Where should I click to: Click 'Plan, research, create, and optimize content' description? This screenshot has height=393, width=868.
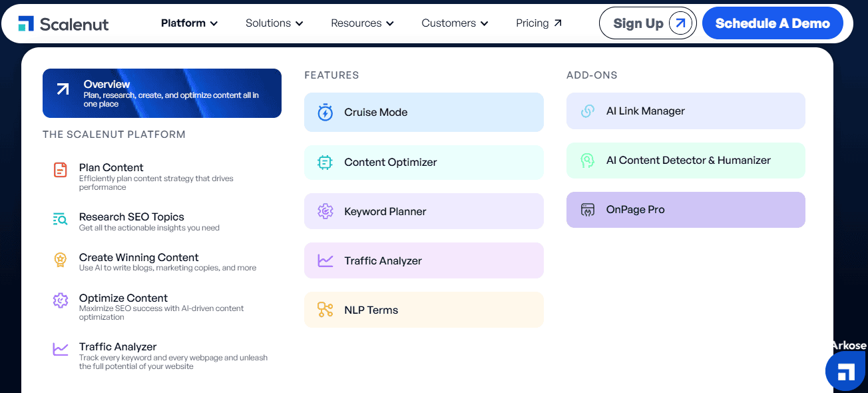click(171, 99)
